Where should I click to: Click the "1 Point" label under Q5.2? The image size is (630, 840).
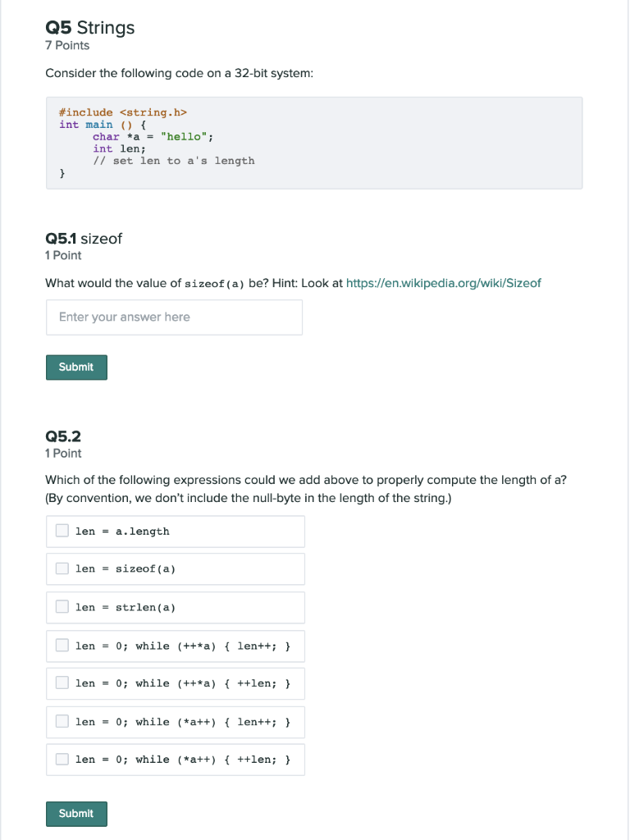(x=62, y=453)
